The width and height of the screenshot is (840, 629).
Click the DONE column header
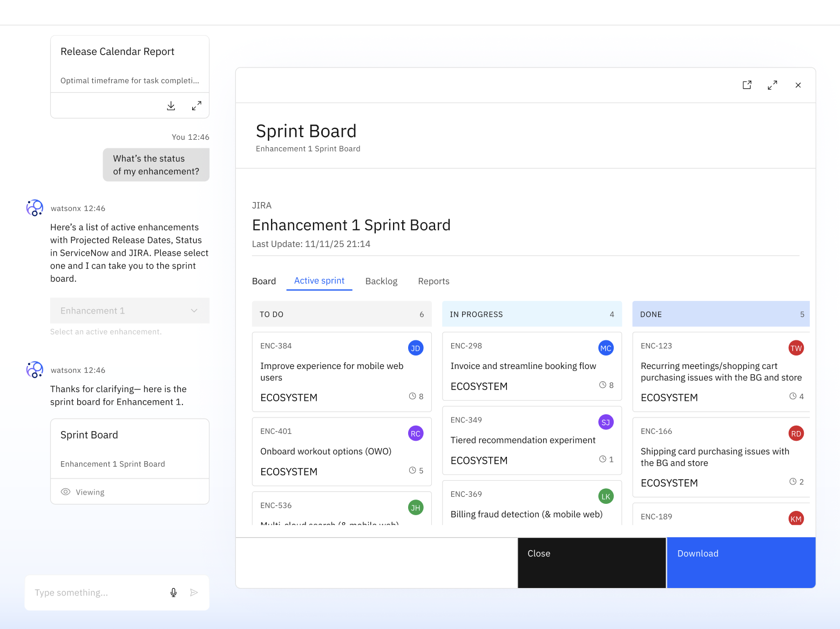[721, 314]
